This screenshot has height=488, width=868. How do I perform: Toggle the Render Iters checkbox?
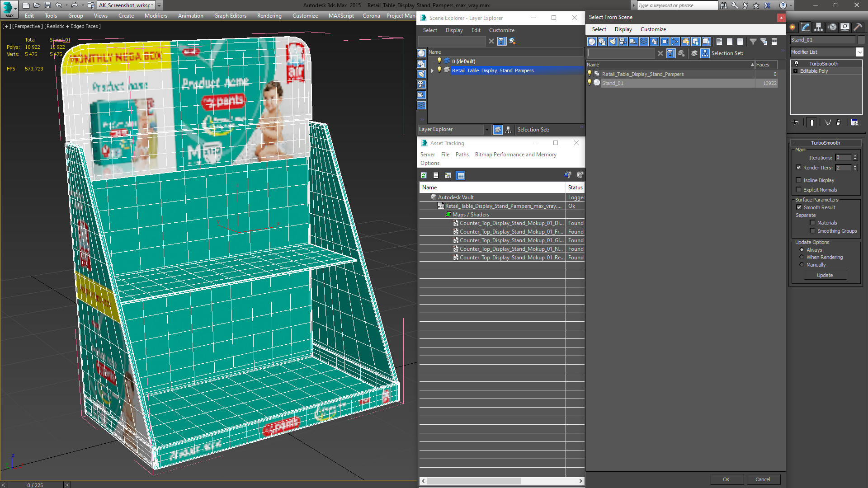[x=798, y=168]
